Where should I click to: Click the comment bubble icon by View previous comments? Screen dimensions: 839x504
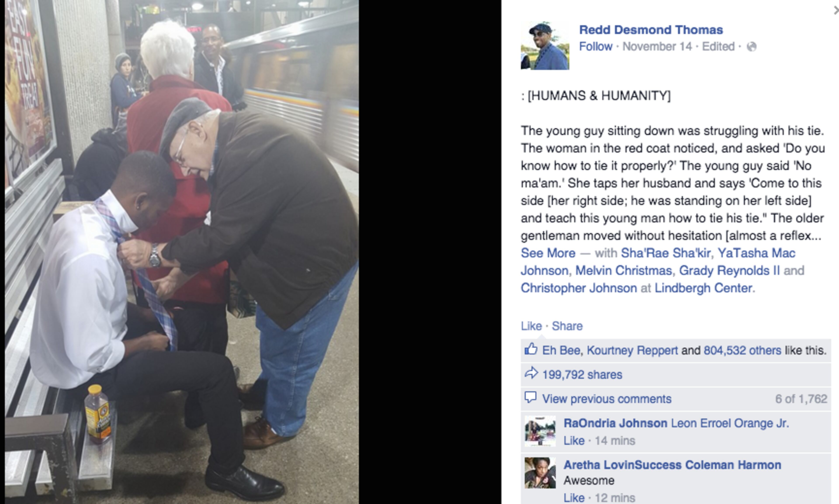(x=531, y=397)
